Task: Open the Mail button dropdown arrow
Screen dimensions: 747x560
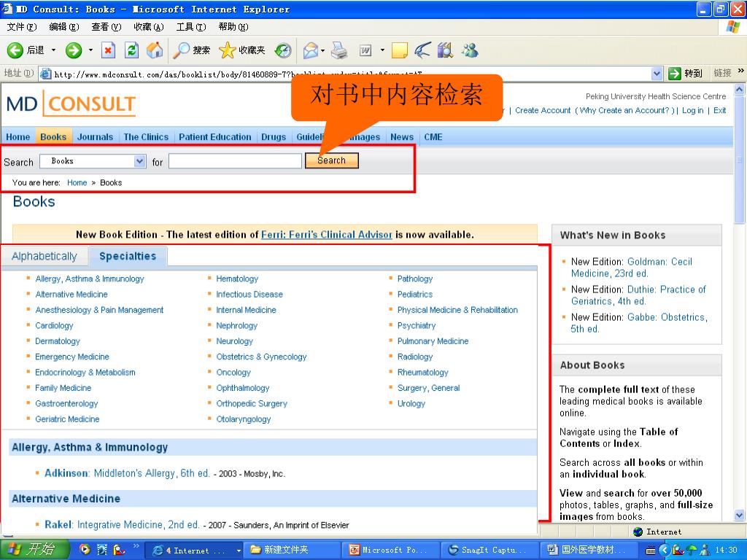Action: click(322, 50)
